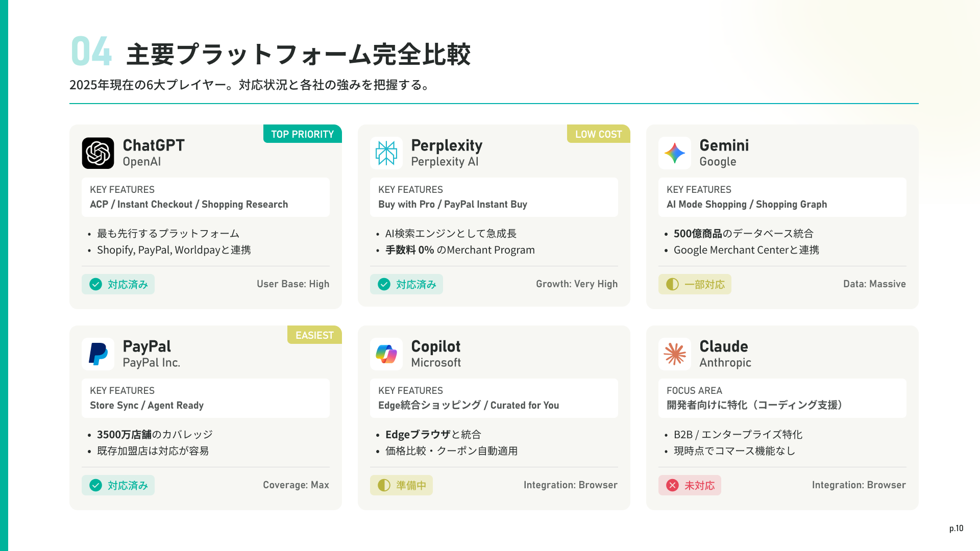Click ChatGPT's KEY FEATURES box

click(x=206, y=197)
